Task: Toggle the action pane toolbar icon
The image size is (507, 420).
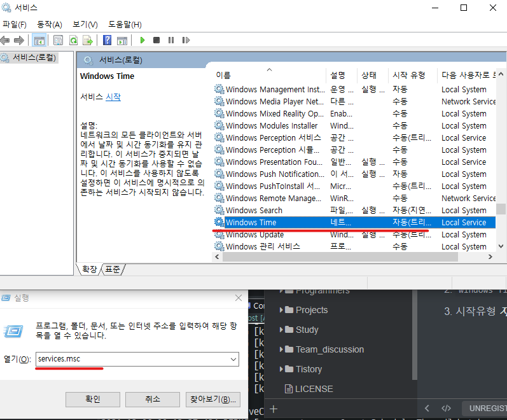Action: coord(122,41)
